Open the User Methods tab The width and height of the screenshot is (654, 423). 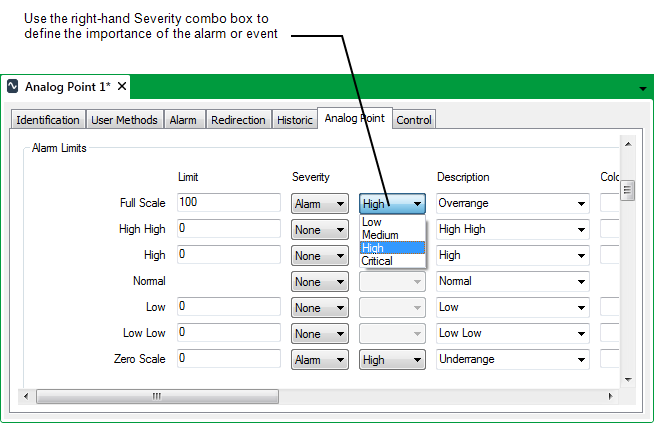click(x=124, y=120)
